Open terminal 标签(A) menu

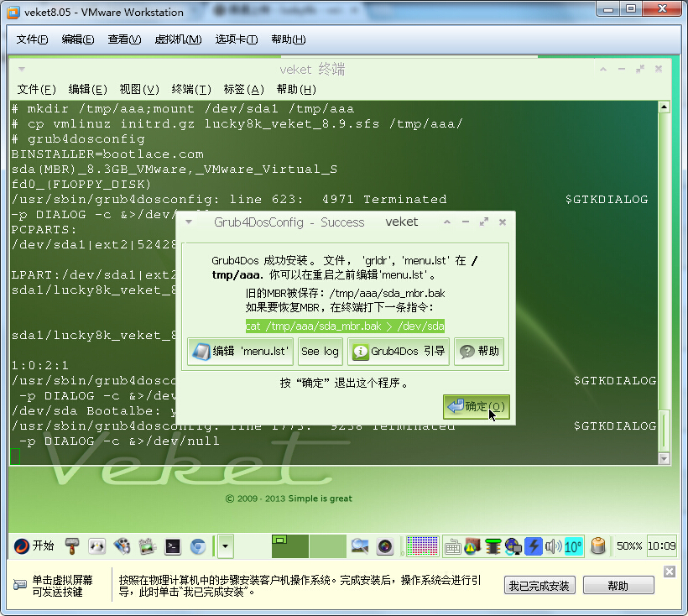[244, 90]
